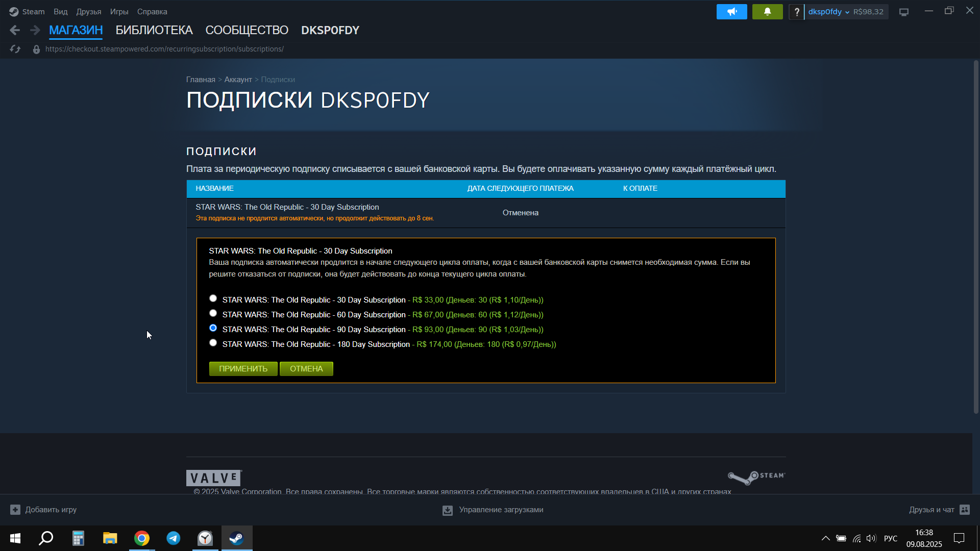Switch to the СООБЩЕСТВО tab
This screenshot has height=551, width=980.
(x=247, y=30)
